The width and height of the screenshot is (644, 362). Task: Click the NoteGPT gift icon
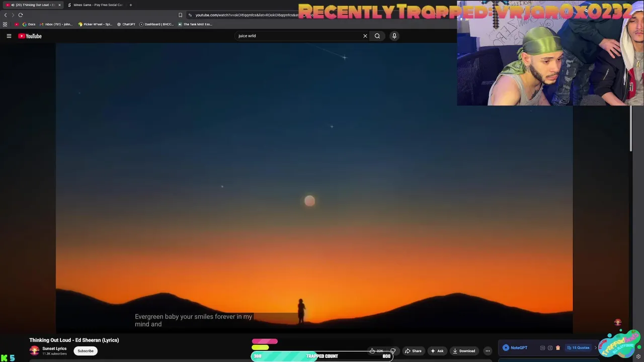point(557,348)
